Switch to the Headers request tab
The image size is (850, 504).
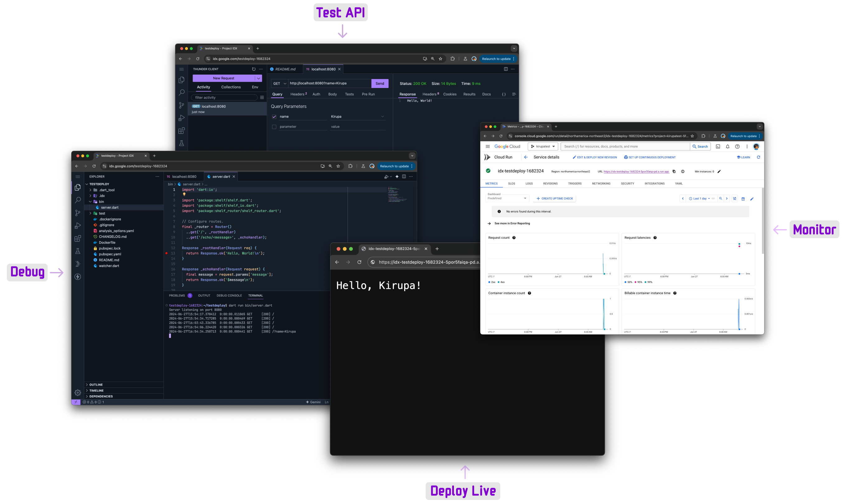pyautogui.click(x=298, y=94)
